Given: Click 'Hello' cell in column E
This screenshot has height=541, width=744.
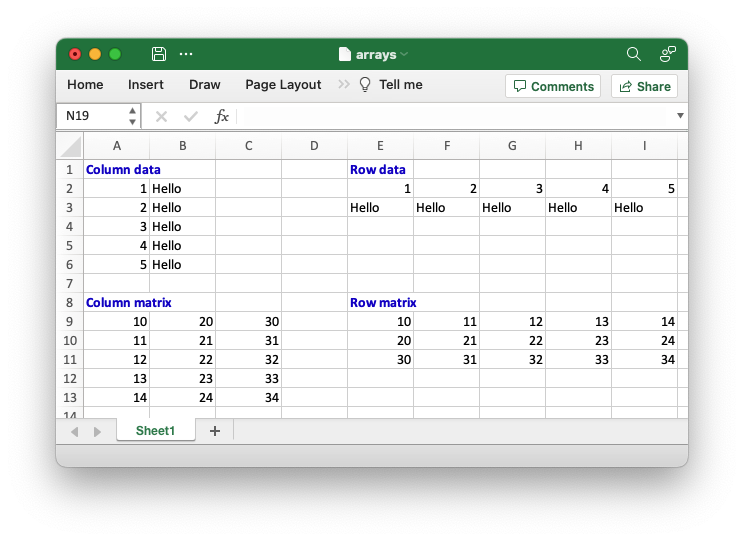Looking at the screenshot, I should (x=381, y=207).
